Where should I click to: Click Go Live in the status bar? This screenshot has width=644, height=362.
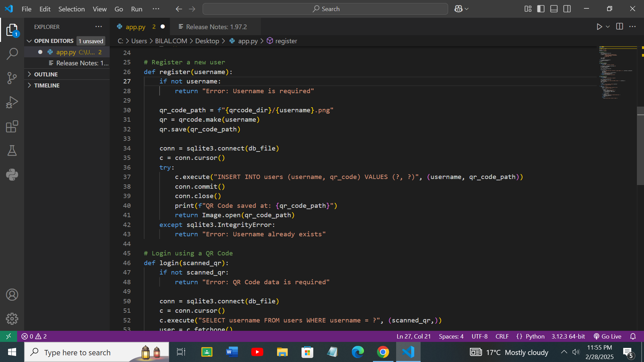(607, 336)
